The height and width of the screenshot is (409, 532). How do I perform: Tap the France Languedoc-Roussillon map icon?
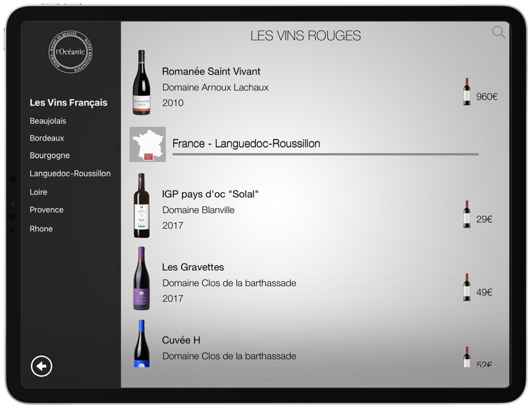click(148, 144)
